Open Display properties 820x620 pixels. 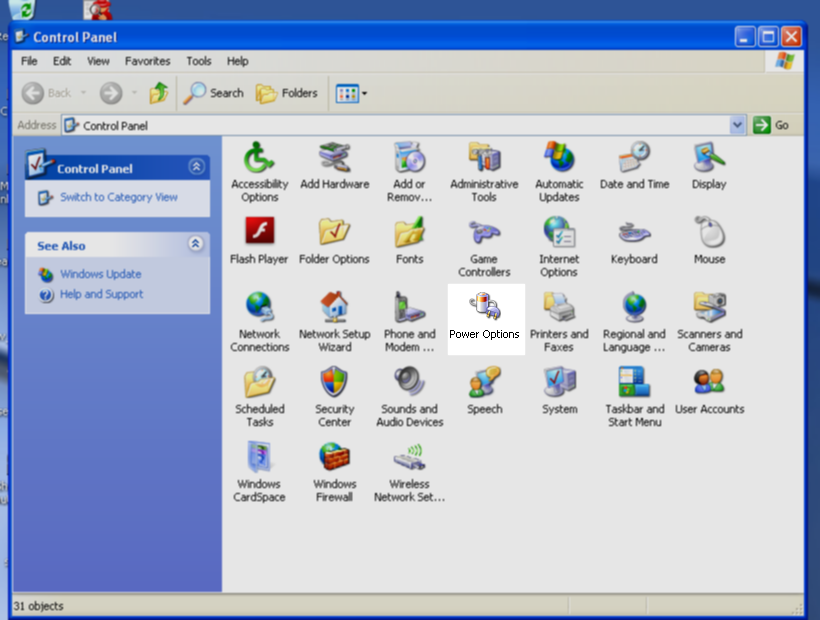709,166
